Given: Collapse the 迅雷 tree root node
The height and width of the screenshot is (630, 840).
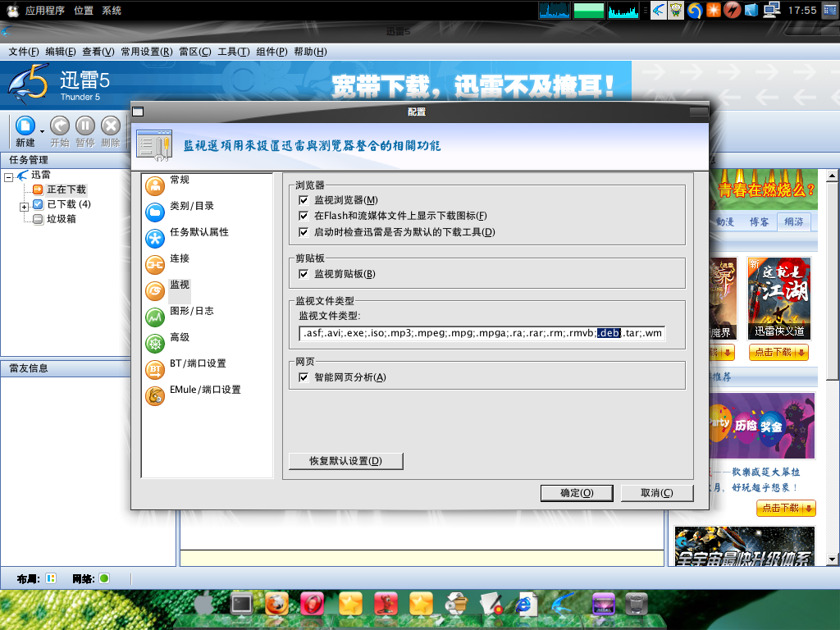Looking at the screenshot, I should tap(8, 177).
